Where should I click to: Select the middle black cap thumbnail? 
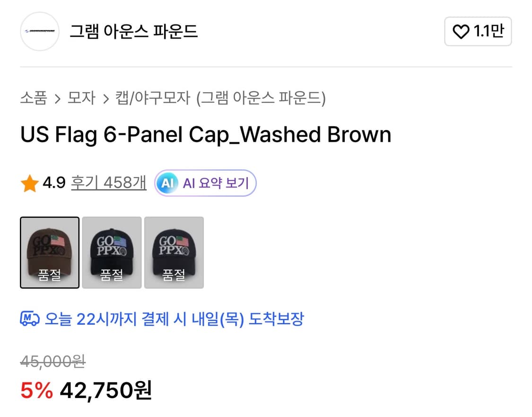[112, 252]
